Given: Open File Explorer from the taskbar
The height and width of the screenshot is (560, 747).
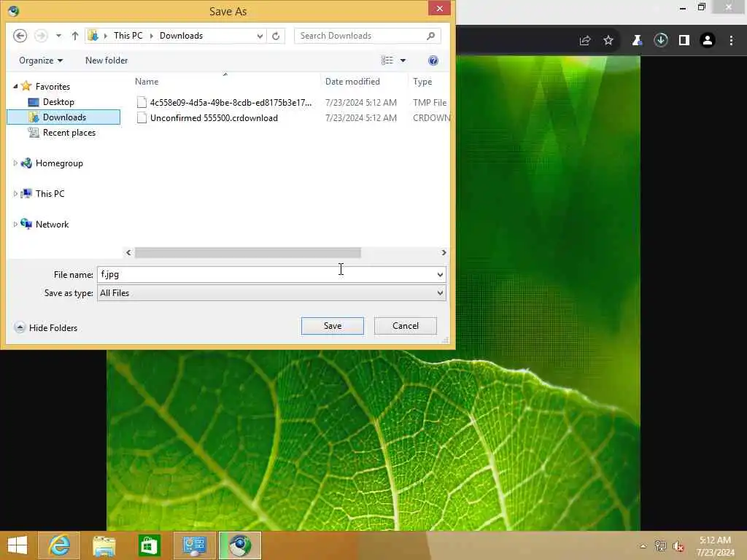Looking at the screenshot, I should click(x=104, y=545).
